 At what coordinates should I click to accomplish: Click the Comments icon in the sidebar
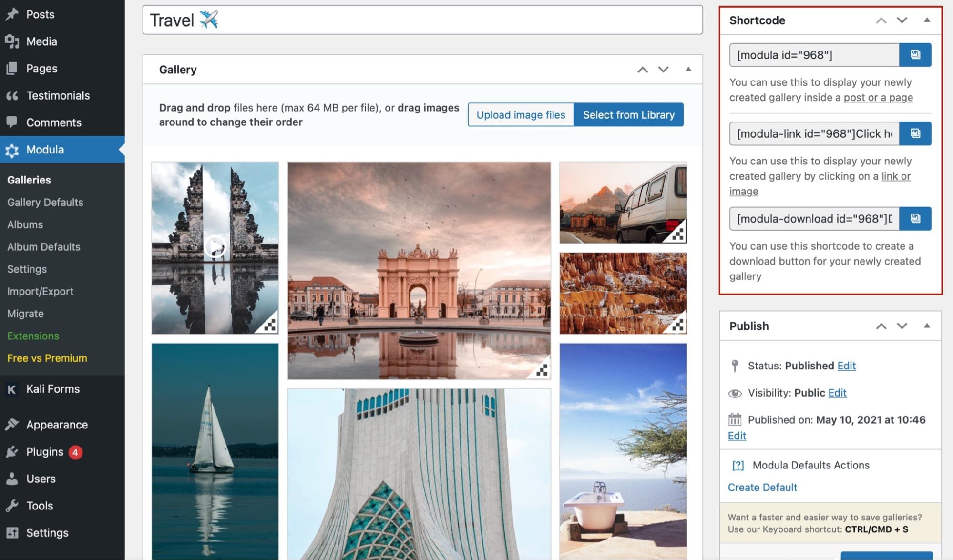(13, 122)
